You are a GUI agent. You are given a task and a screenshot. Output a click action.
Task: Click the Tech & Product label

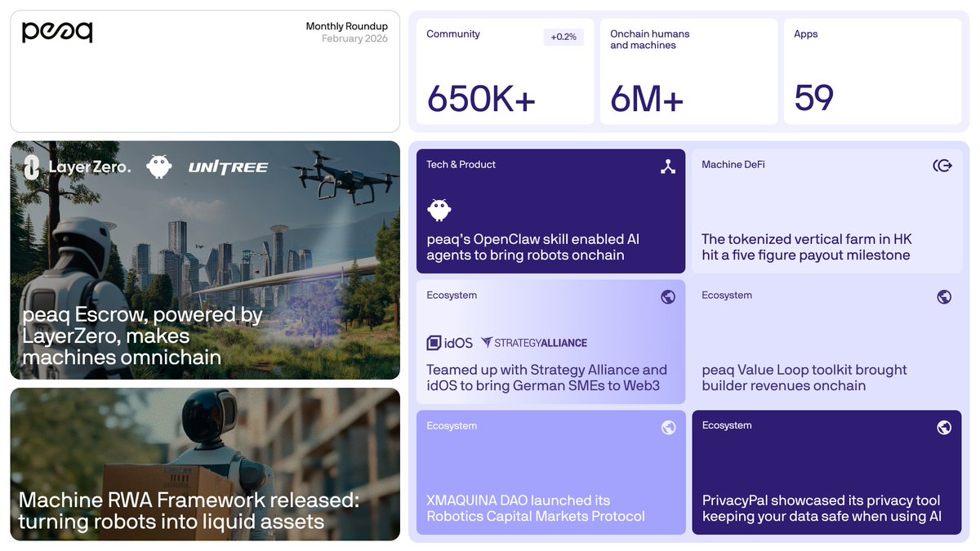(461, 164)
